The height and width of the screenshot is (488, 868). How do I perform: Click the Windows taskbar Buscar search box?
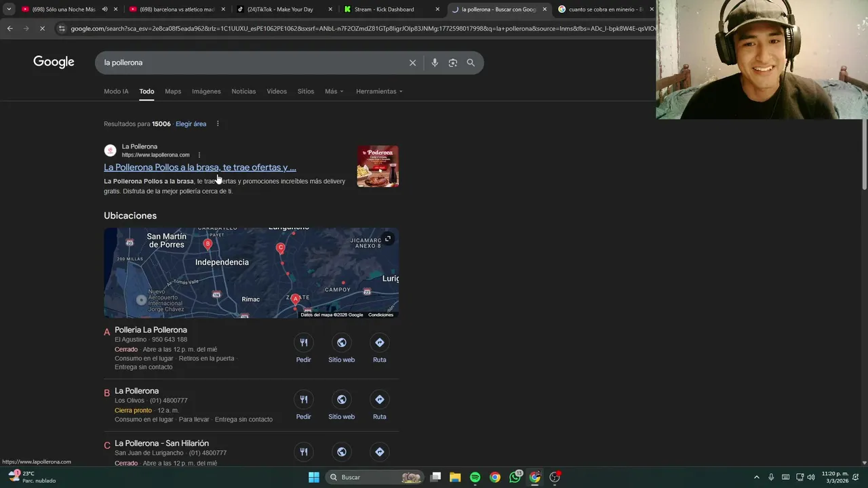coord(374,477)
